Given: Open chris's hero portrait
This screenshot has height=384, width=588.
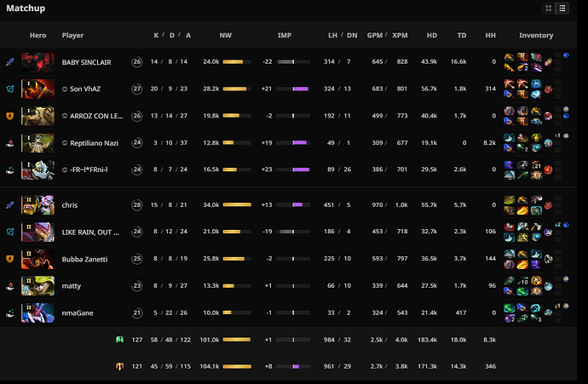Looking at the screenshot, I should click(x=37, y=205).
